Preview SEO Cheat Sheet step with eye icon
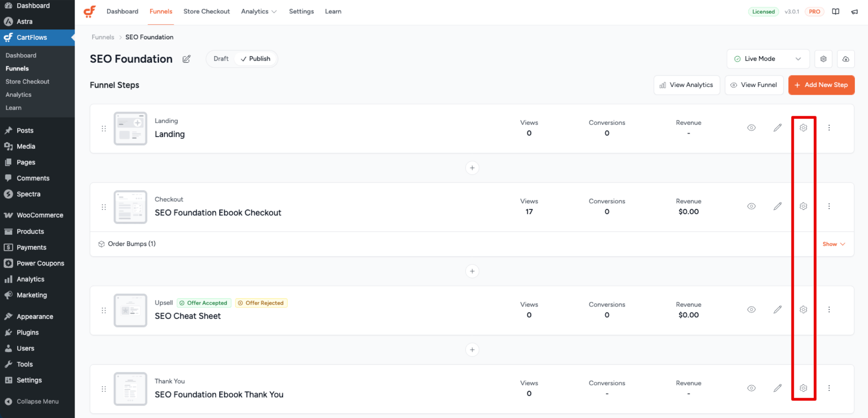 click(751, 310)
